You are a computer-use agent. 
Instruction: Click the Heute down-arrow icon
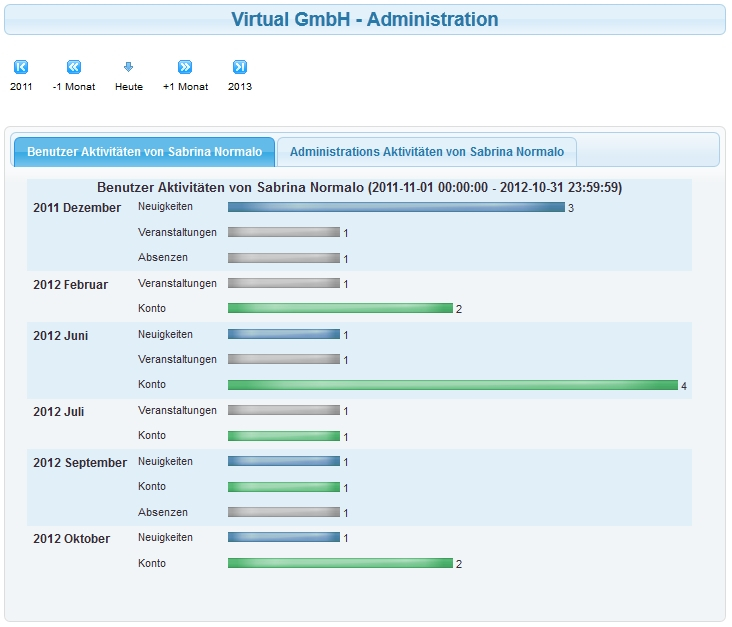tap(128, 67)
